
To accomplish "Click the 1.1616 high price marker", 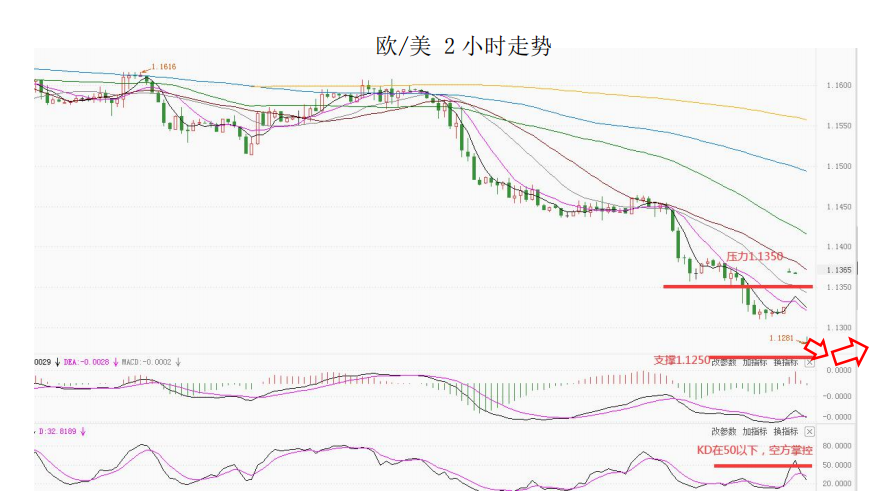I will [163, 67].
